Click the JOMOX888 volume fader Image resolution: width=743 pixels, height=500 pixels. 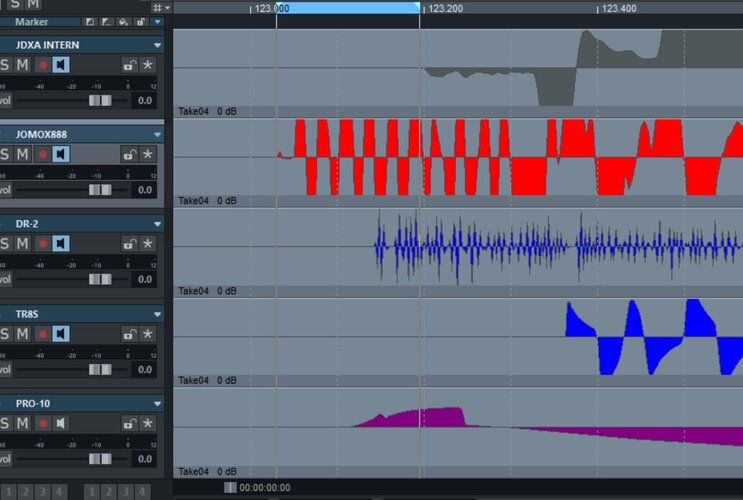[x=100, y=190]
